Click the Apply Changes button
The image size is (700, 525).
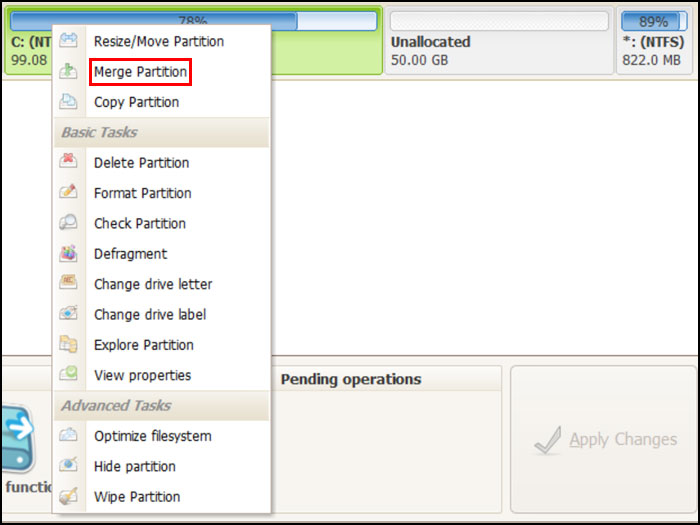coord(604,439)
